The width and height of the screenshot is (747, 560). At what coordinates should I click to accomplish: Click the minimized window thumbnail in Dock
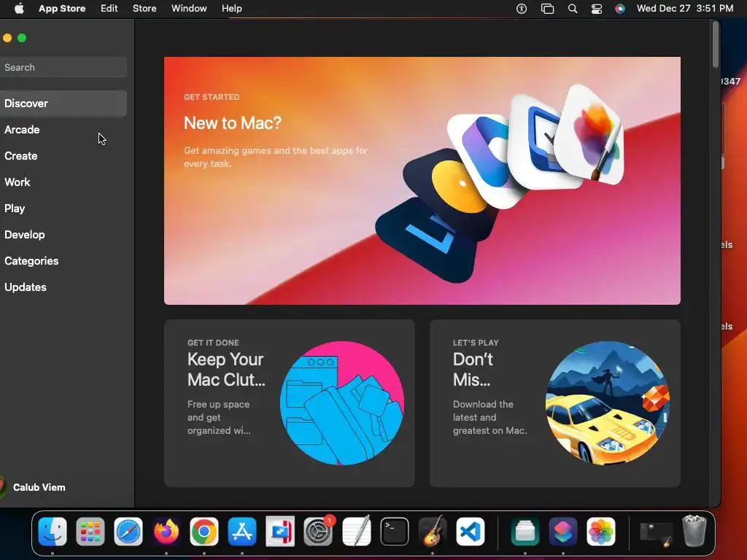pos(656,533)
